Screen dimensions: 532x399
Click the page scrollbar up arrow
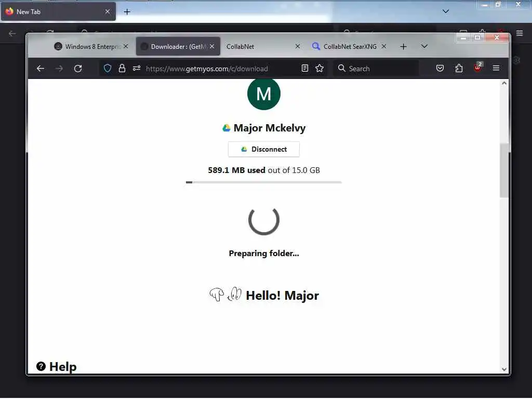tap(504, 83)
